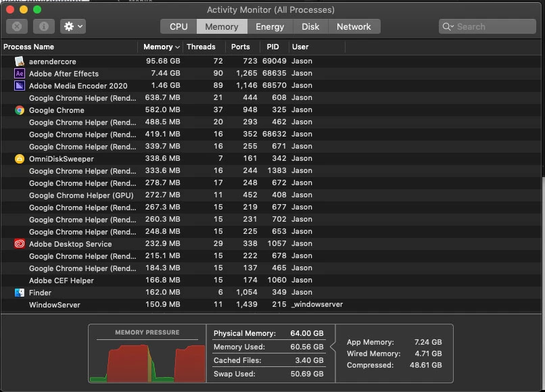This screenshot has height=392, width=545.
Task: Click the Adobe Media Encoder 2020 icon
Action: pyautogui.click(x=20, y=85)
